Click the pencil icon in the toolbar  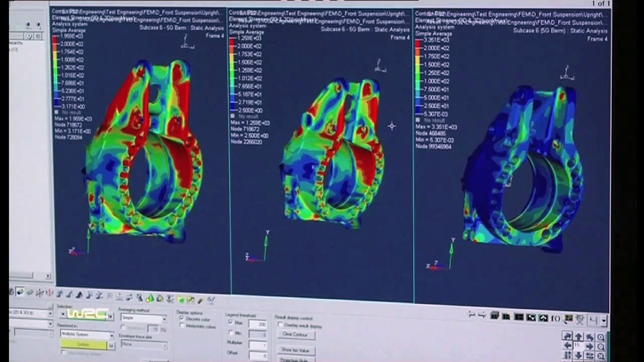coord(200,300)
